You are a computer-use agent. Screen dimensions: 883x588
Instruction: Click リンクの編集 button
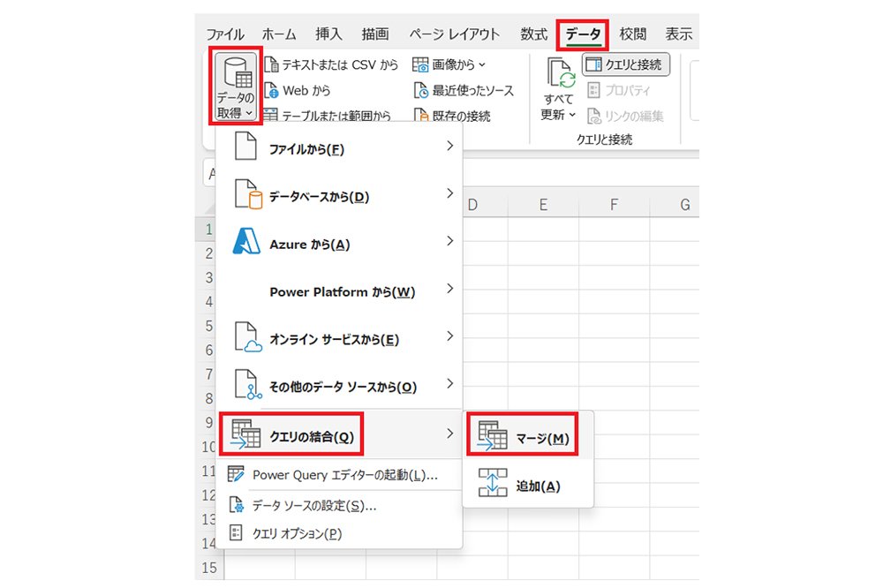pyautogui.click(x=625, y=116)
